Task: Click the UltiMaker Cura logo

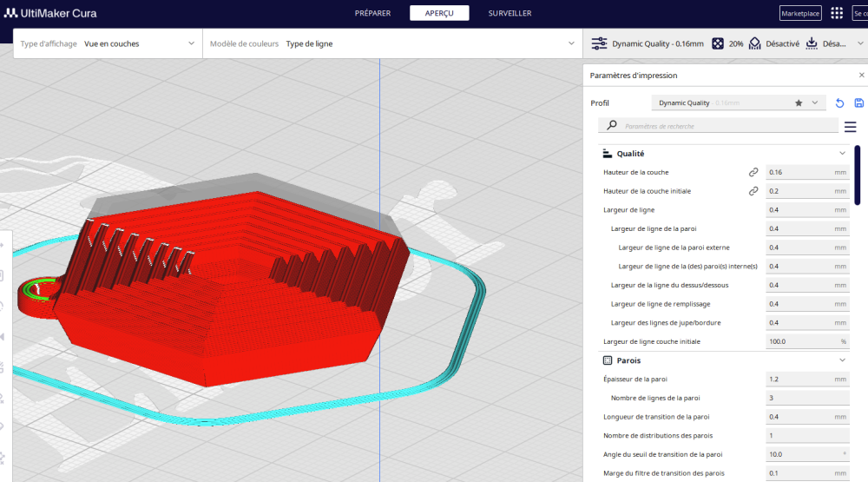Action: (50, 13)
